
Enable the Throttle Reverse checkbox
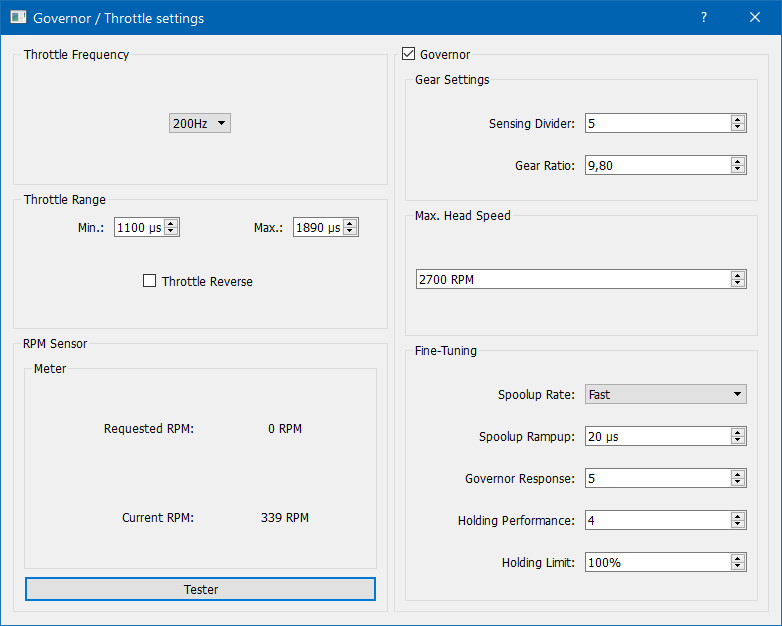[x=150, y=282]
